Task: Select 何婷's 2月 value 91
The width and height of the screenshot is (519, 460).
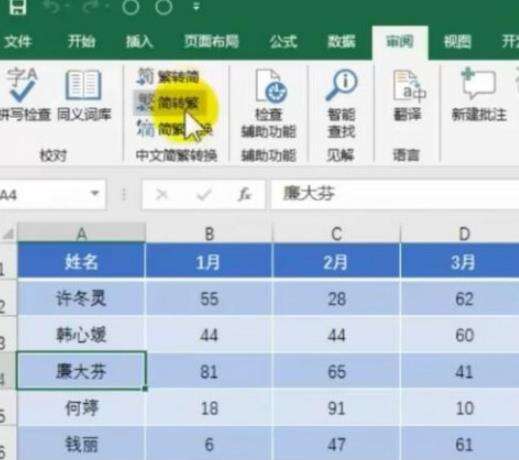Action: click(x=336, y=407)
